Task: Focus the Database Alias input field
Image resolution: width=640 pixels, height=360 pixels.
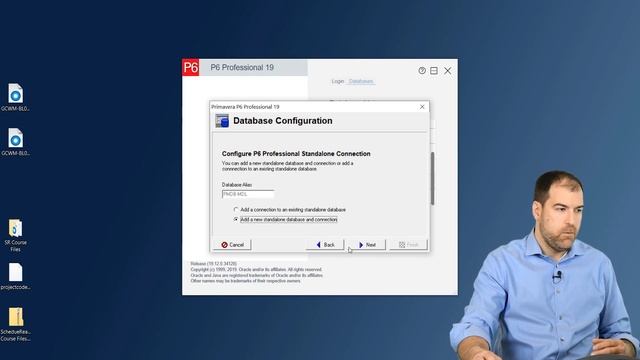Action: coord(248,194)
